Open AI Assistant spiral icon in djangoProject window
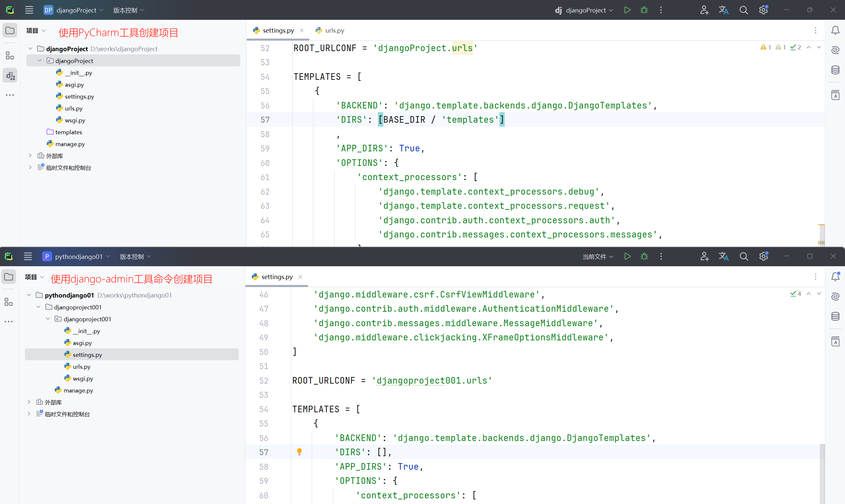Screen dimensions: 845x504 (x=835, y=50)
